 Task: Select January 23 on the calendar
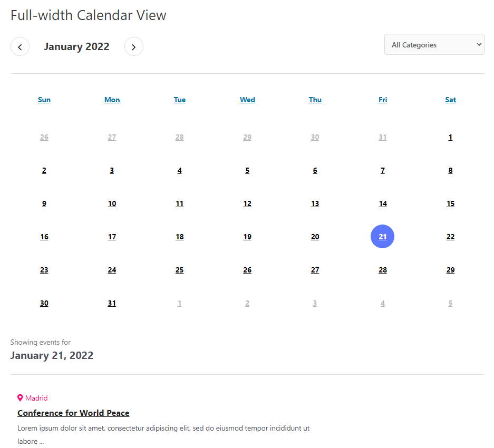tap(44, 270)
